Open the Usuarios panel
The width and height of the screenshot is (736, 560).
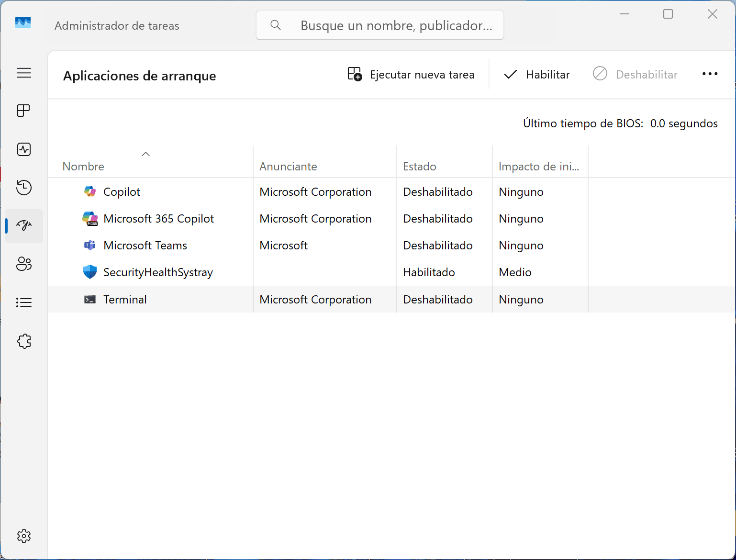point(23,264)
